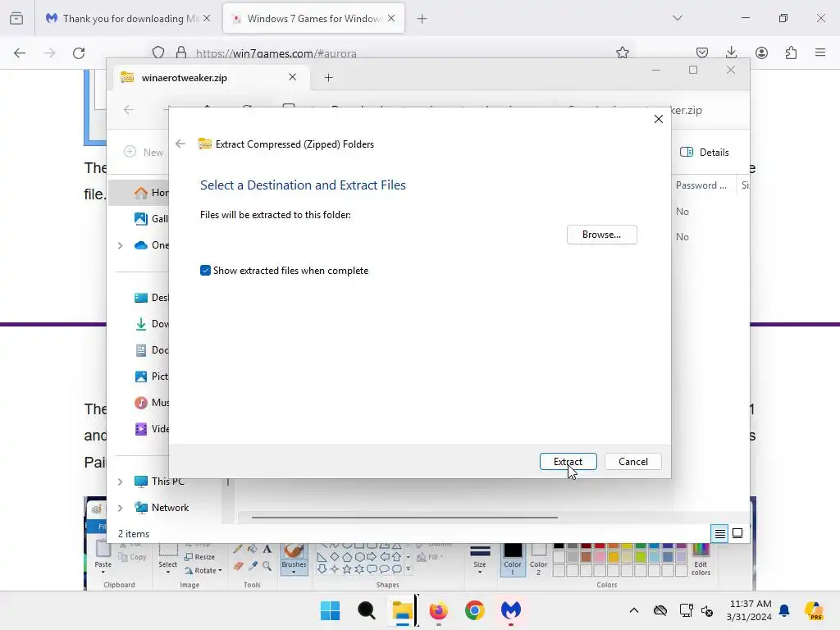Open Firefox tracking protection shield
The height and width of the screenshot is (630, 840).
(x=158, y=52)
